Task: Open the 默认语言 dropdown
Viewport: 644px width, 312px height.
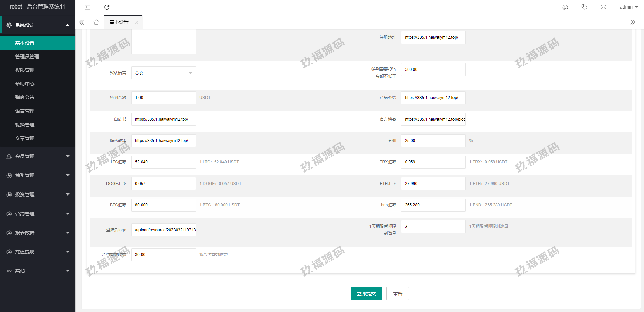Action: tap(163, 73)
